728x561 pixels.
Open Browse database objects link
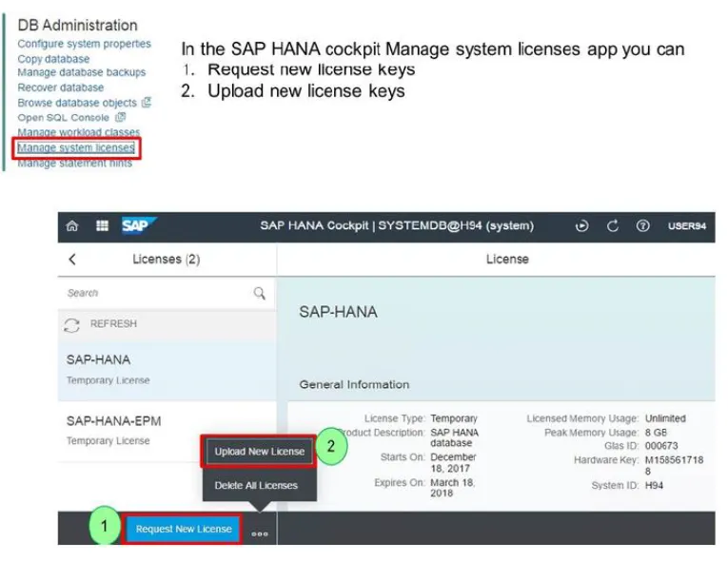[x=77, y=103]
